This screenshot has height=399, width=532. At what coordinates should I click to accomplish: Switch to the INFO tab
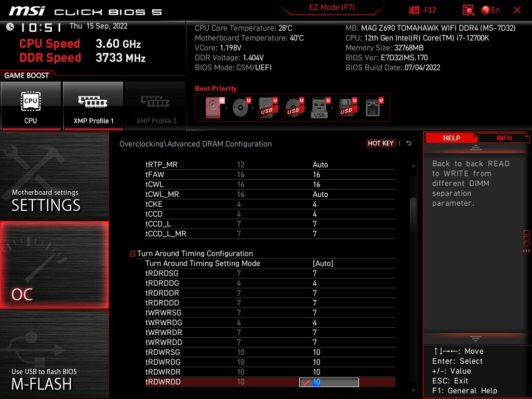[x=504, y=138]
